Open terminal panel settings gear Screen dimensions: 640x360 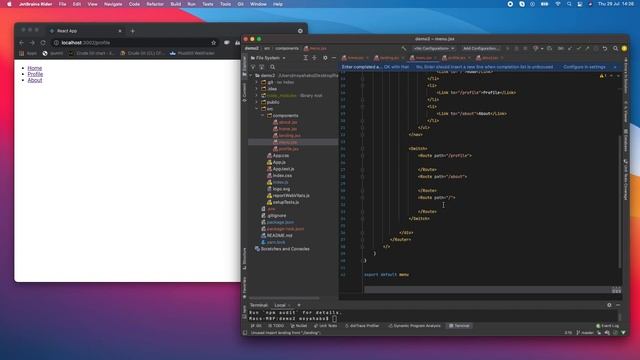tap(609, 305)
